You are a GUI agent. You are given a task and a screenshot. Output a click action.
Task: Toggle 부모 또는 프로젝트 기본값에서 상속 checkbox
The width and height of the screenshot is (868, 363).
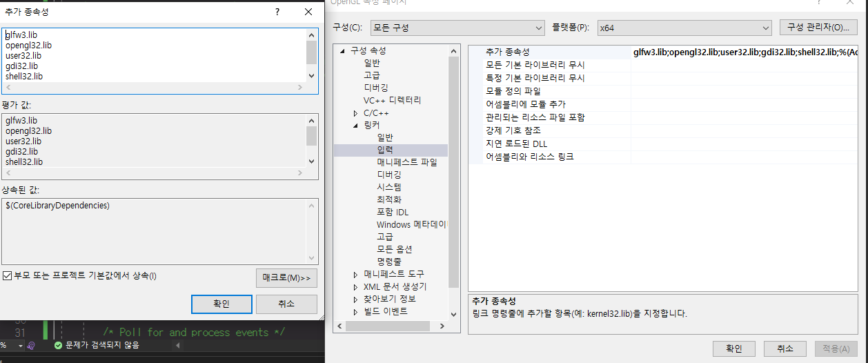(8, 275)
